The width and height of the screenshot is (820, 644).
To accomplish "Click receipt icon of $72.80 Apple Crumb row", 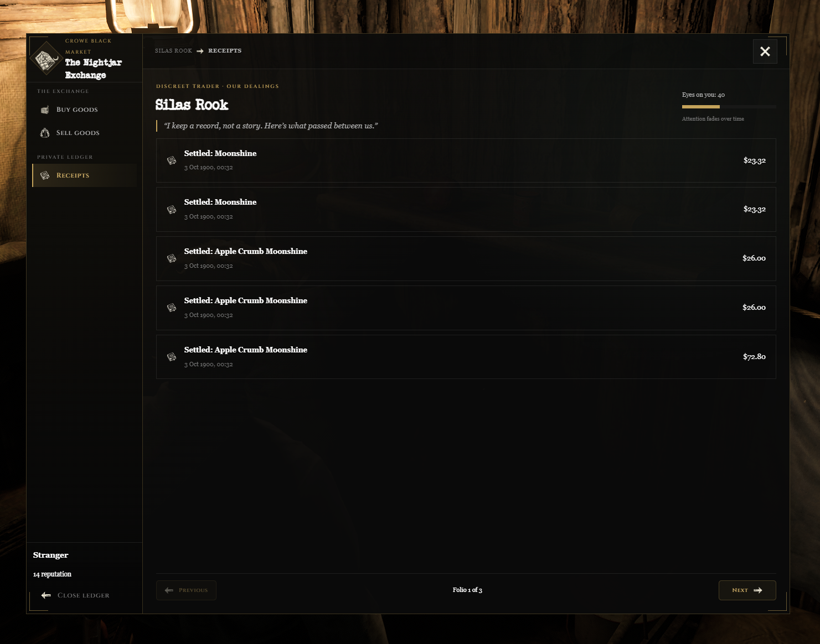I will [172, 357].
